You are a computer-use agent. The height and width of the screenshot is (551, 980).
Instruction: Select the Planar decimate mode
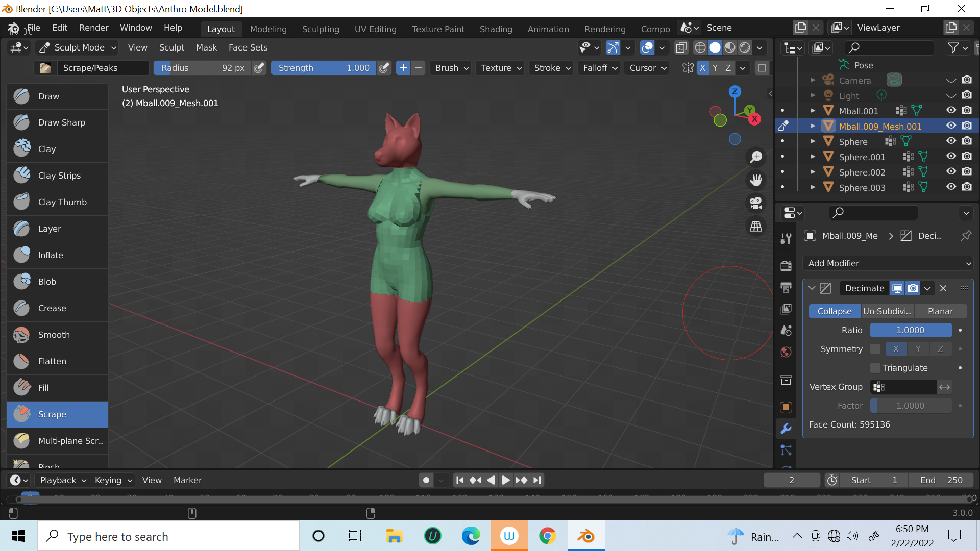point(940,311)
